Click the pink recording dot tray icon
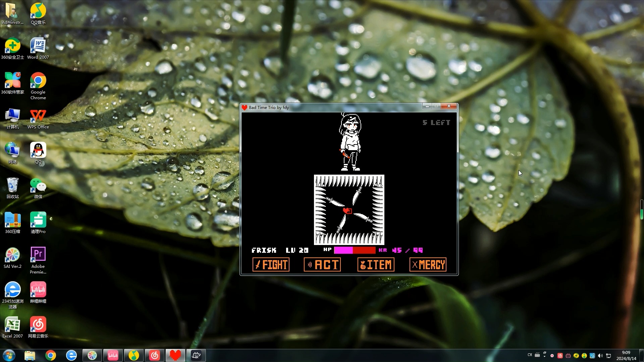 (x=552, y=356)
